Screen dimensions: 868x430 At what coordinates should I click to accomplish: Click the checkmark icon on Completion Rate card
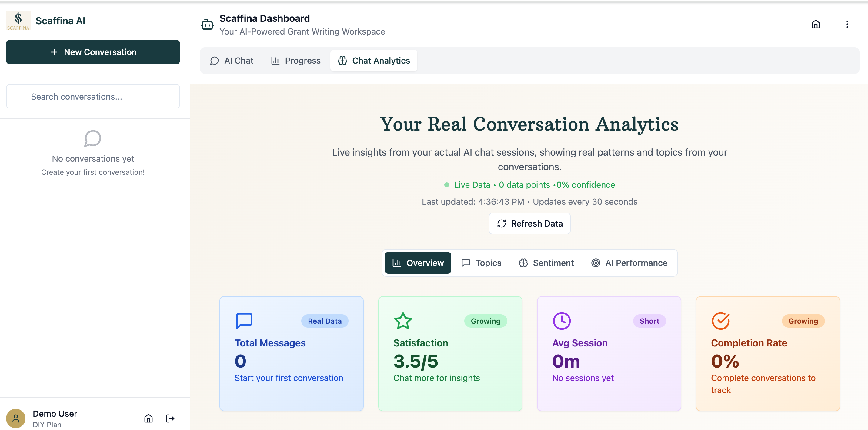pyautogui.click(x=720, y=321)
